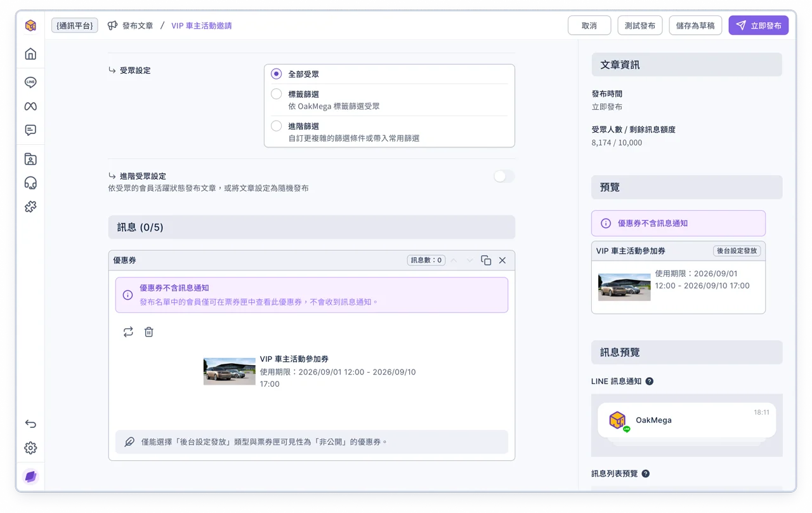Click the 後台設定發放 badge in preview

click(x=737, y=251)
